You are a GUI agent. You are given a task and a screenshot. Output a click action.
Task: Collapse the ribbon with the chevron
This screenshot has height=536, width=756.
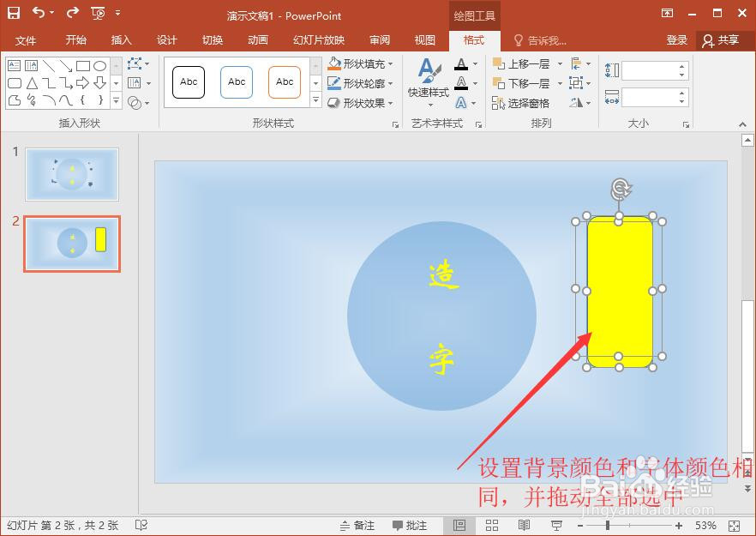pos(742,124)
